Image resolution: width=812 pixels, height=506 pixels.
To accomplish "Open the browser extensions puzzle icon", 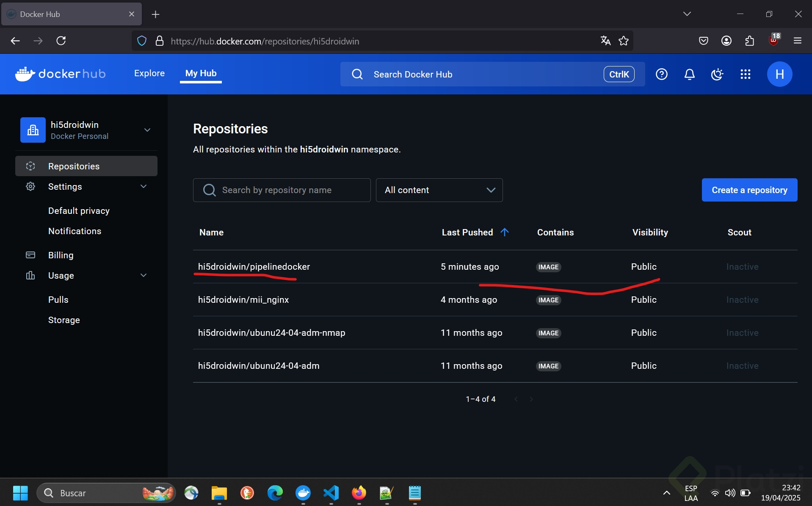I will (750, 41).
